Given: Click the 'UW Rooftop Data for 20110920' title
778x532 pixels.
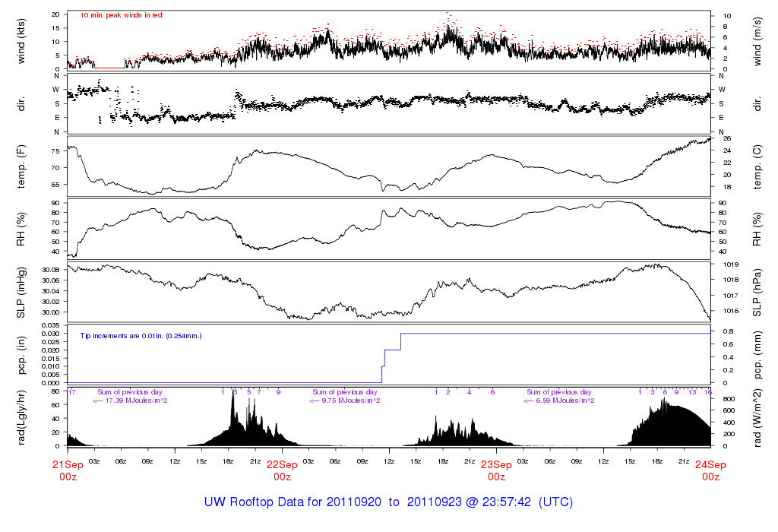Looking at the screenshot, I should click(x=293, y=502).
